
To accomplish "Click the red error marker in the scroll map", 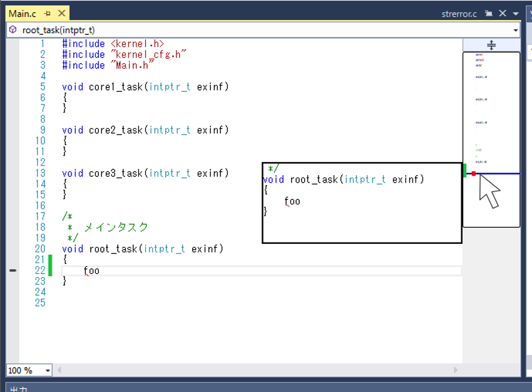I will (474, 173).
